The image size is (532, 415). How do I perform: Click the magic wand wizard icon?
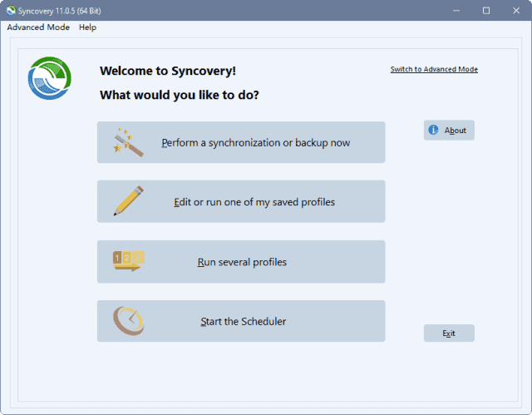(128, 142)
